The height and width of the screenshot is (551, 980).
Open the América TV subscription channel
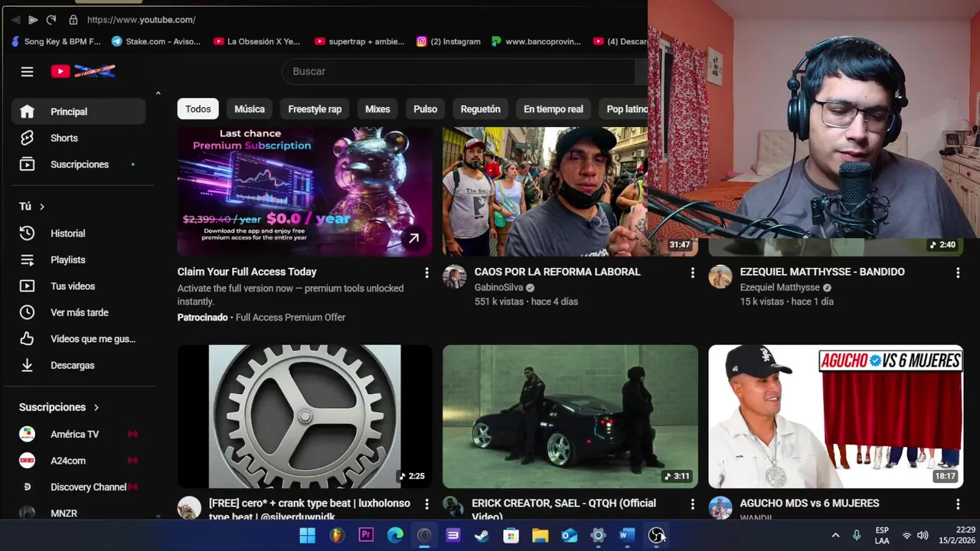(78, 434)
